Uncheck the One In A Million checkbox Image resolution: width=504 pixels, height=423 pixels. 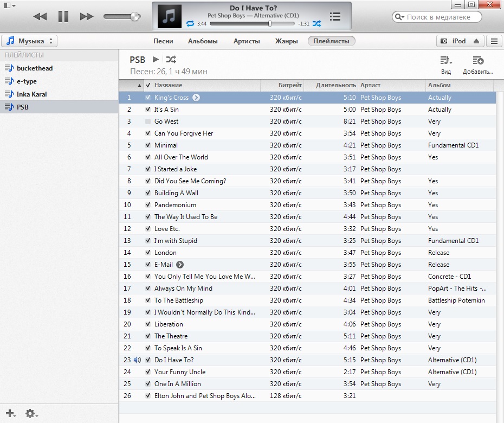click(x=148, y=384)
